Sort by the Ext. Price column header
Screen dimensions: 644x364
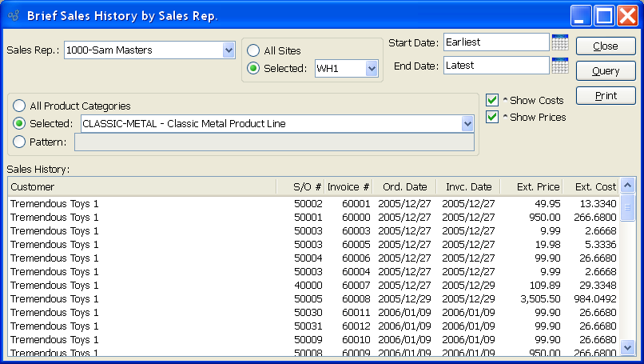click(x=531, y=187)
